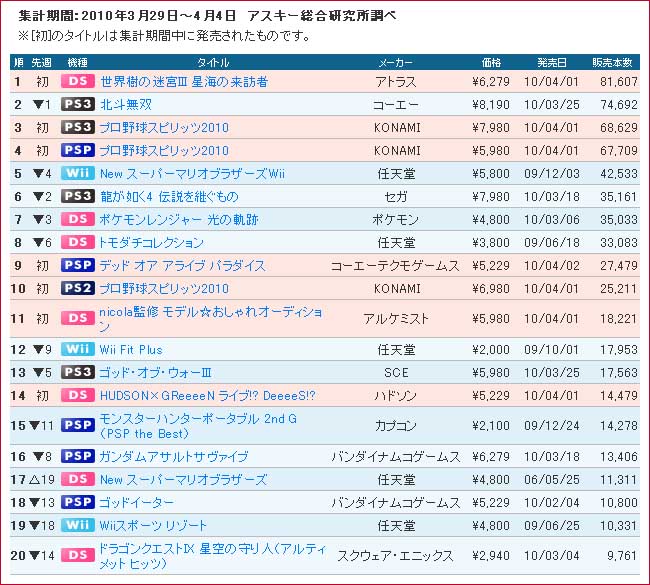Click the down arrow in 北斗無双 row

tap(38, 104)
